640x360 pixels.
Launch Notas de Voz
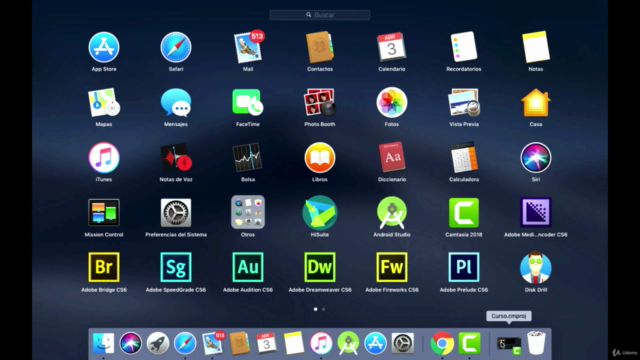pos(176,158)
